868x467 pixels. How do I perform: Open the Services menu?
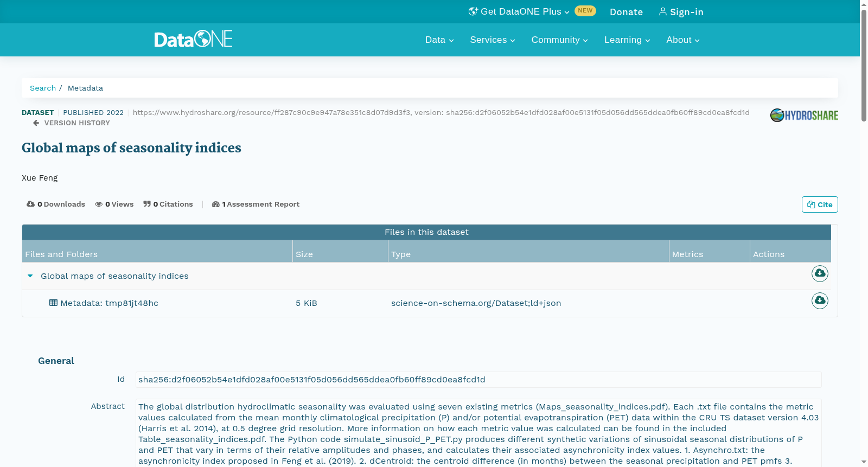[493, 40]
